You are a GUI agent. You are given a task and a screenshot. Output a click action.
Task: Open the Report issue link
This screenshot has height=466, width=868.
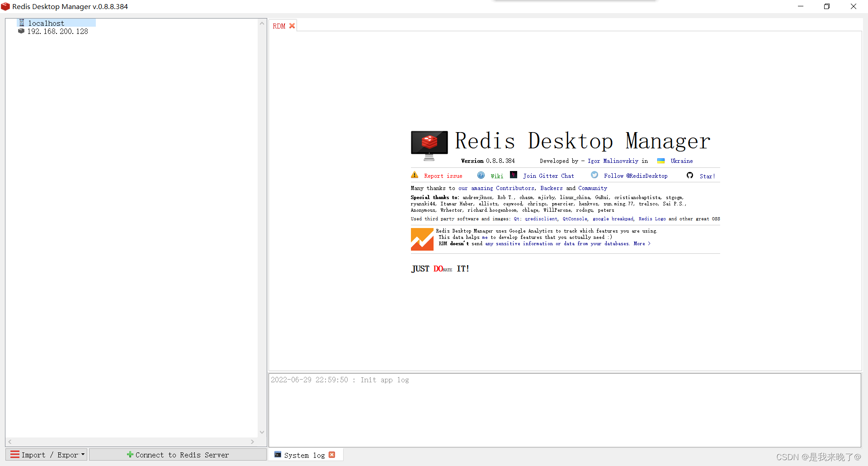(443, 176)
